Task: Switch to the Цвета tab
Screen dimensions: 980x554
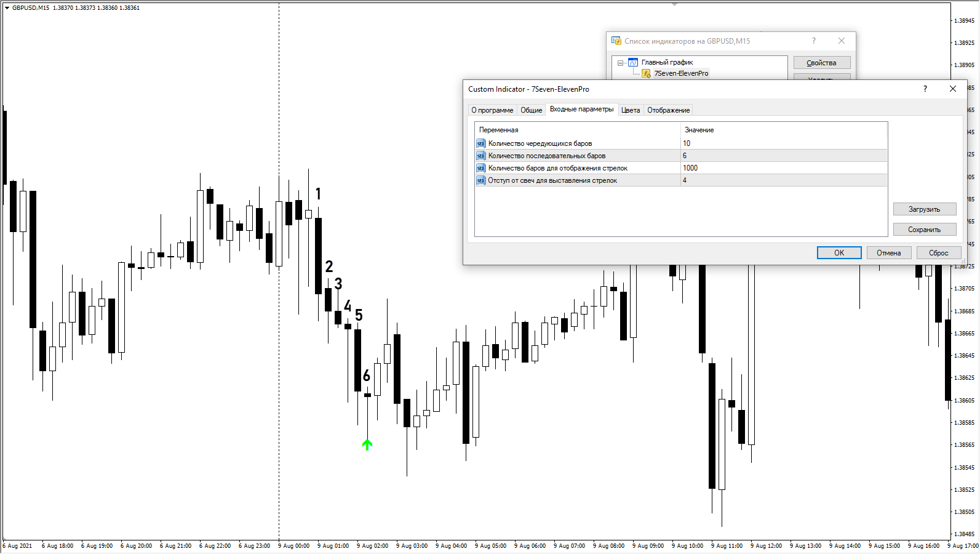Action: [630, 110]
